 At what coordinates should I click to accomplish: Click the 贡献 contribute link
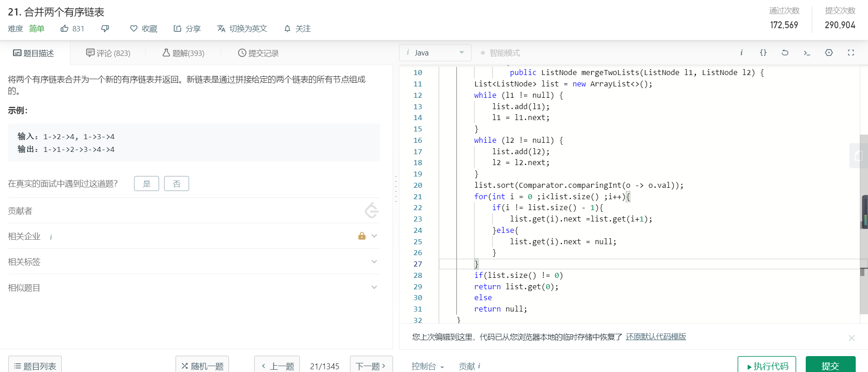(x=467, y=366)
